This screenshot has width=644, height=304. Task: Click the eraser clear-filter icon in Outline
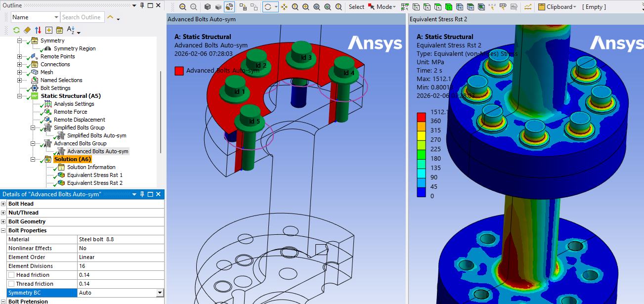click(27, 30)
